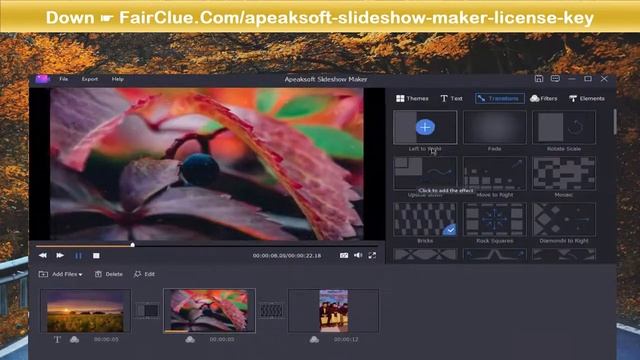Select the group photo clip thumbnail
640x360 pixels.
[x=333, y=311]
